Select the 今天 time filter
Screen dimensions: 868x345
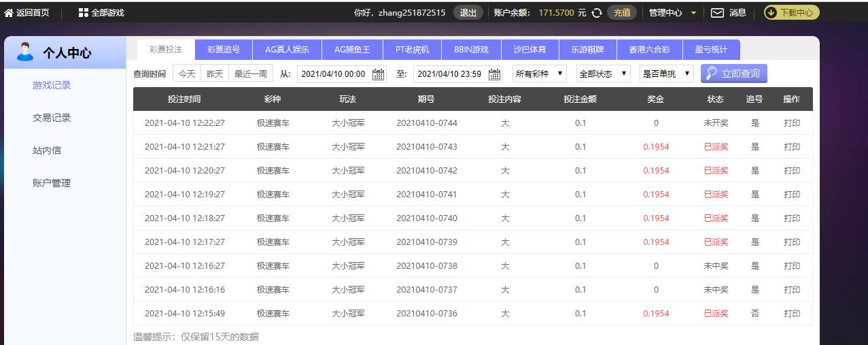[x=187, y=73]
